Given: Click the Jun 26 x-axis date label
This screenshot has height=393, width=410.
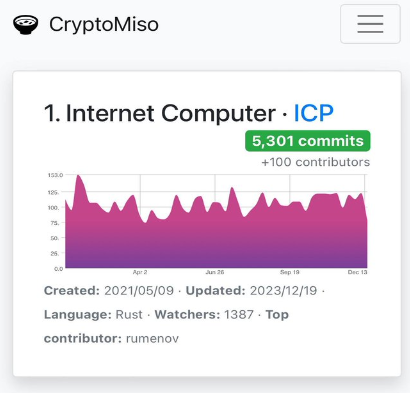Looking at the screenshot, I should click(215, 272).
